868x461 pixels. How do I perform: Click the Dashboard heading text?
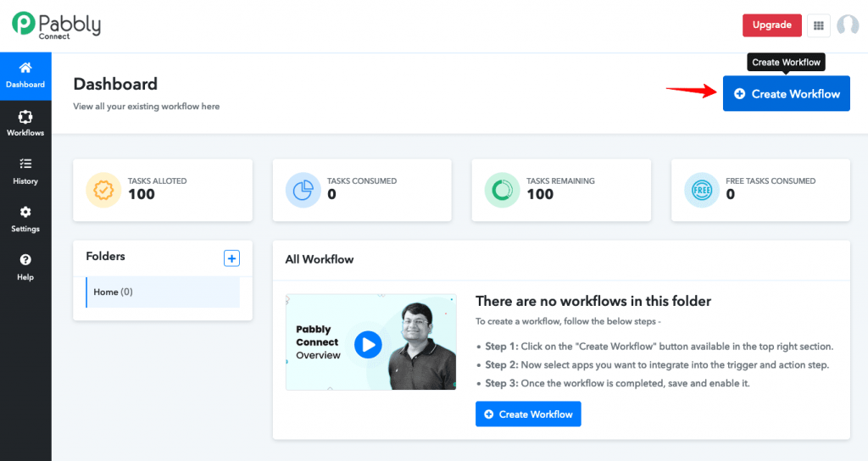coord(115,84)
